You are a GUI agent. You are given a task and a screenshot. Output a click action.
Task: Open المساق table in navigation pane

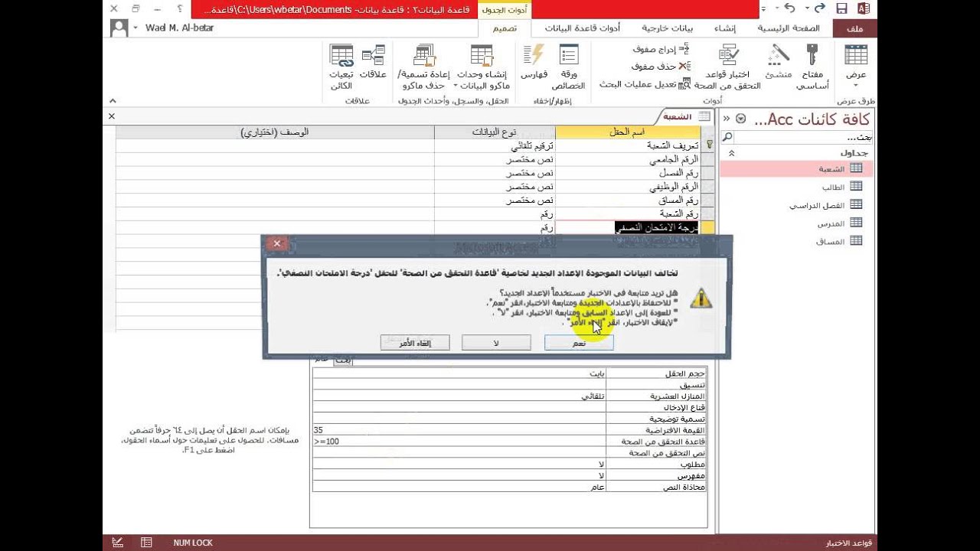click(830, 242)
